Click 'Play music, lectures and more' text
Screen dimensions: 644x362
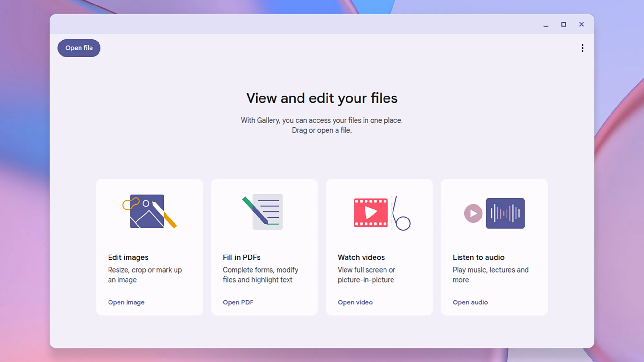click(491, 275)
